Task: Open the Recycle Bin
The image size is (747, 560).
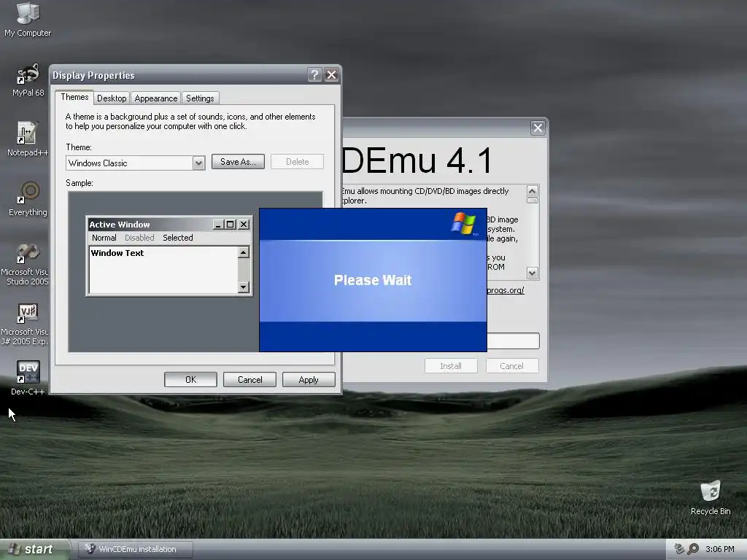Action: point(711,498)
